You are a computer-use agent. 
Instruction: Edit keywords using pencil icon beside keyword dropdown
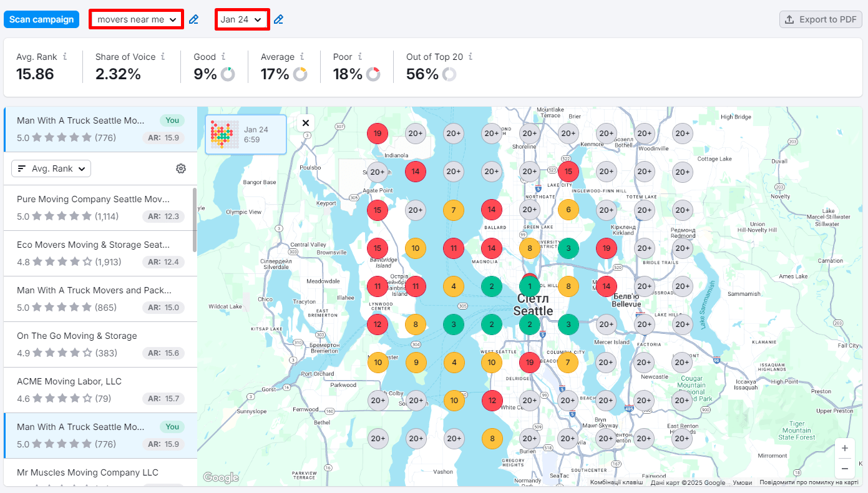193,19
